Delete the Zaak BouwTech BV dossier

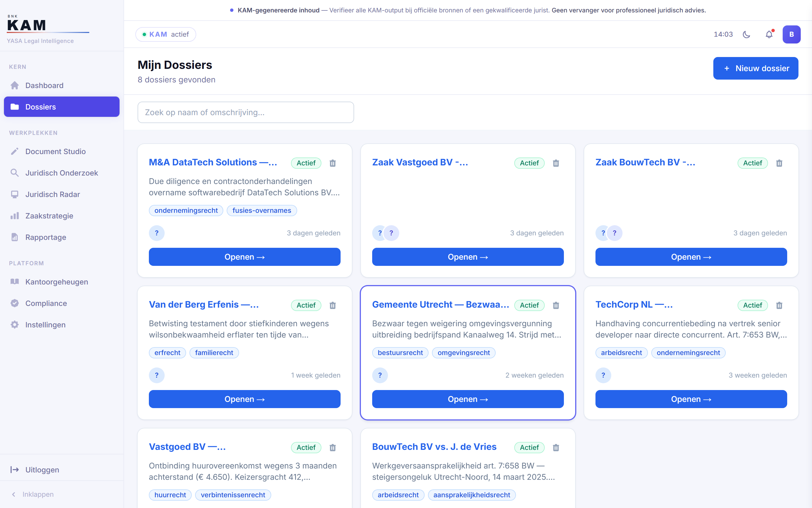[x=779, y=163]
